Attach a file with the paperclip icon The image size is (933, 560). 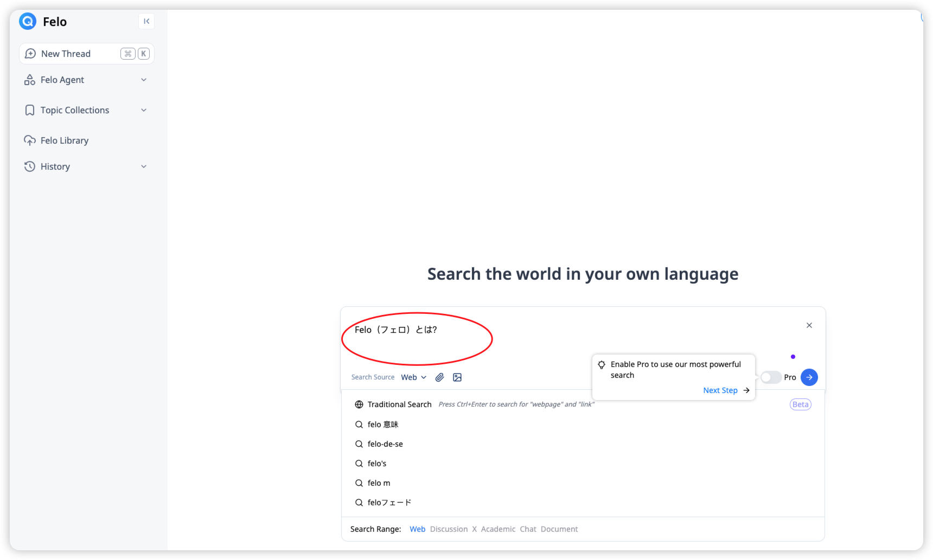(x=440, y=377)
